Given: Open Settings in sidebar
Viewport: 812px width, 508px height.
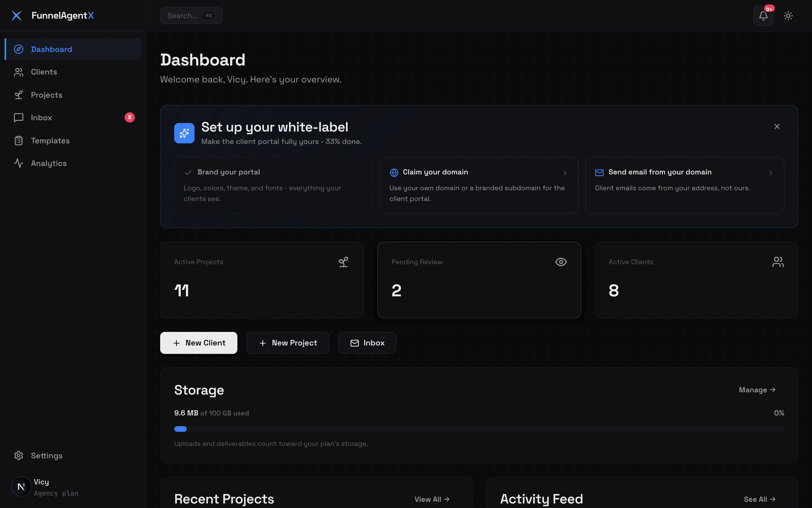Looking at the screenshot, I should pos(73,456).
